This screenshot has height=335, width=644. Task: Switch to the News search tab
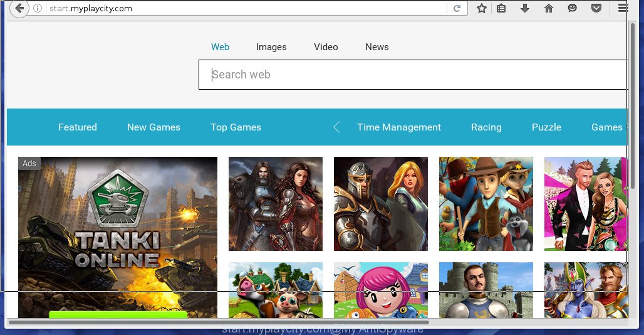(377, 47)
